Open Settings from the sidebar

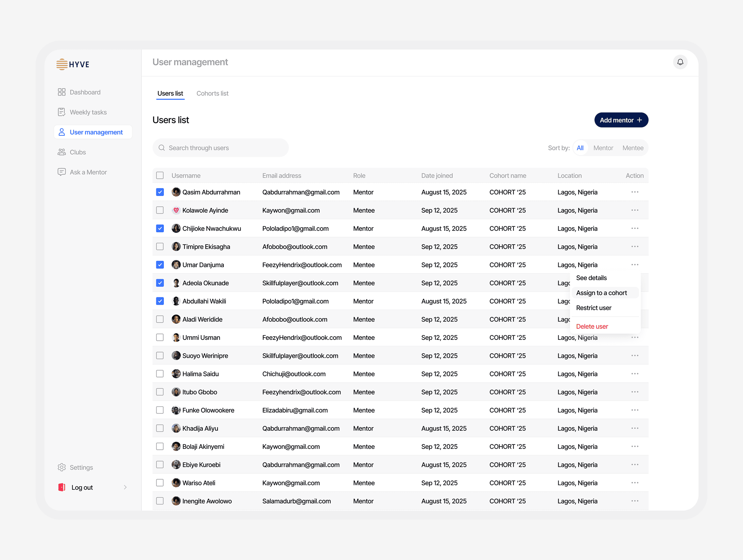pos(81,467)
